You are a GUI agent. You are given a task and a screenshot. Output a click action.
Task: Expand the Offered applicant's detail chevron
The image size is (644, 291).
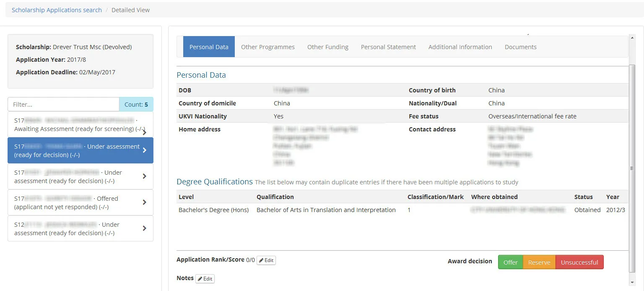pyautogui.click(x=145, y=202)
